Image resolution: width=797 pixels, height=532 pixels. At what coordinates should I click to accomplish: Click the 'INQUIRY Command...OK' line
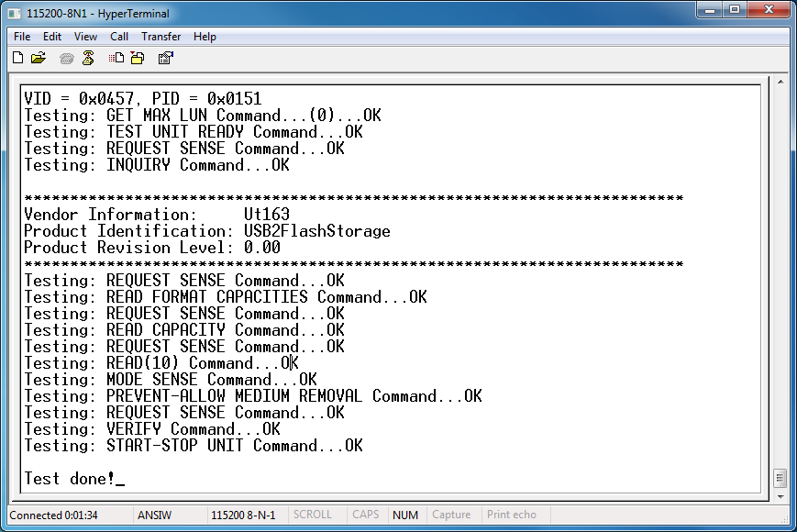tap(157, 165)
